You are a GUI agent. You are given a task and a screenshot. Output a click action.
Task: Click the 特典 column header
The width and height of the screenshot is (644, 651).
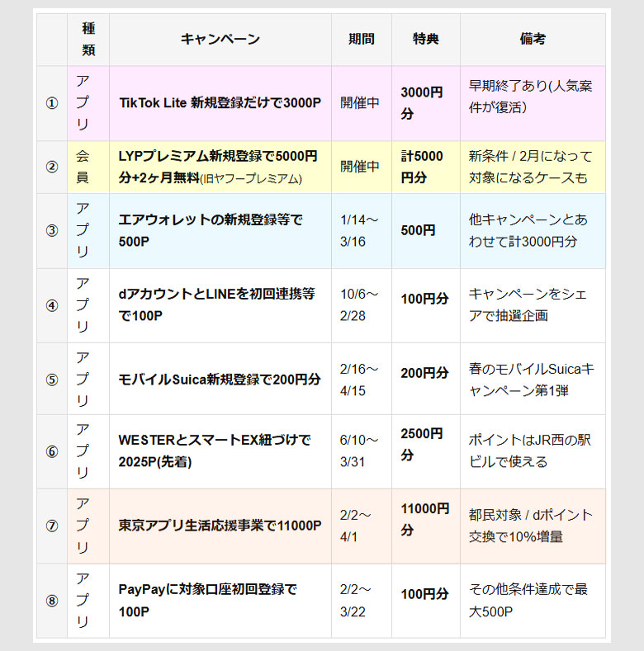click(426, 40)
